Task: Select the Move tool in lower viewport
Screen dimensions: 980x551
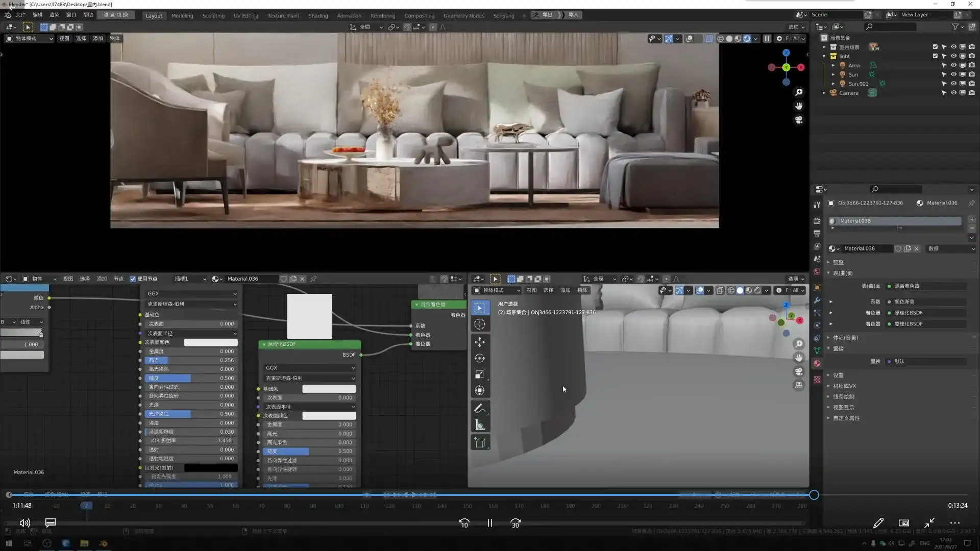Action: (479, 341)
